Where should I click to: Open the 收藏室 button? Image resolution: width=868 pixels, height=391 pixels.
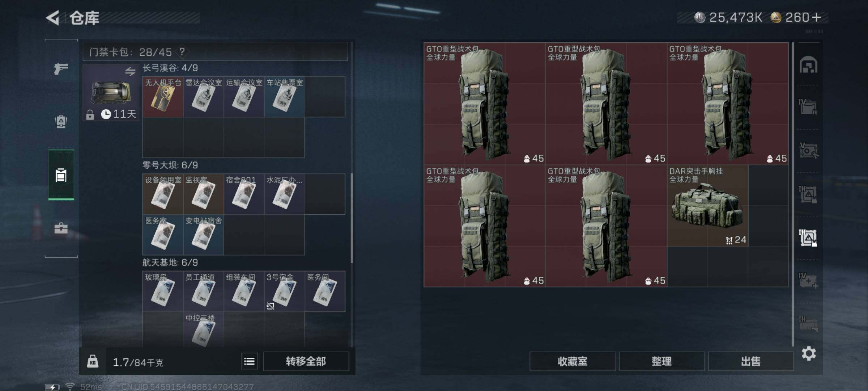pos(573,361)
